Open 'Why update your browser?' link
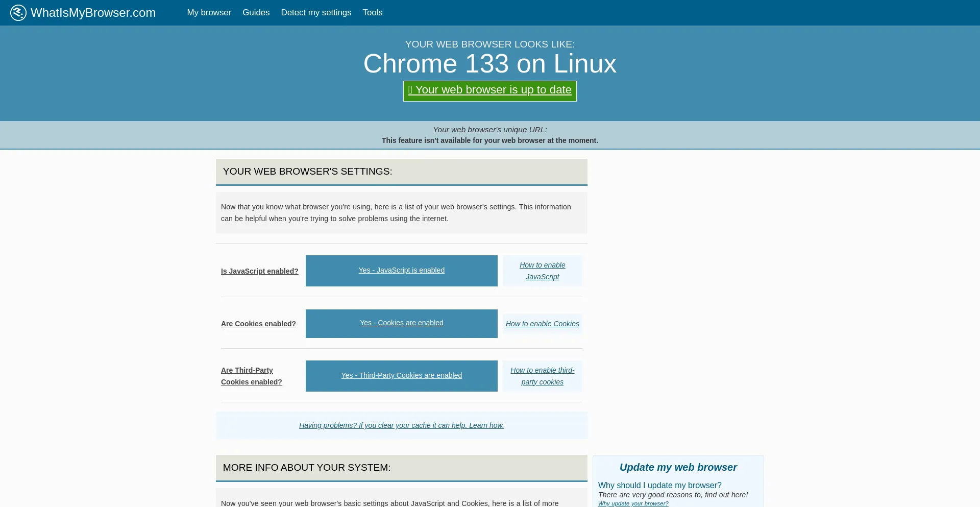Screen dimensions: 980x507 tap(633, 503)
